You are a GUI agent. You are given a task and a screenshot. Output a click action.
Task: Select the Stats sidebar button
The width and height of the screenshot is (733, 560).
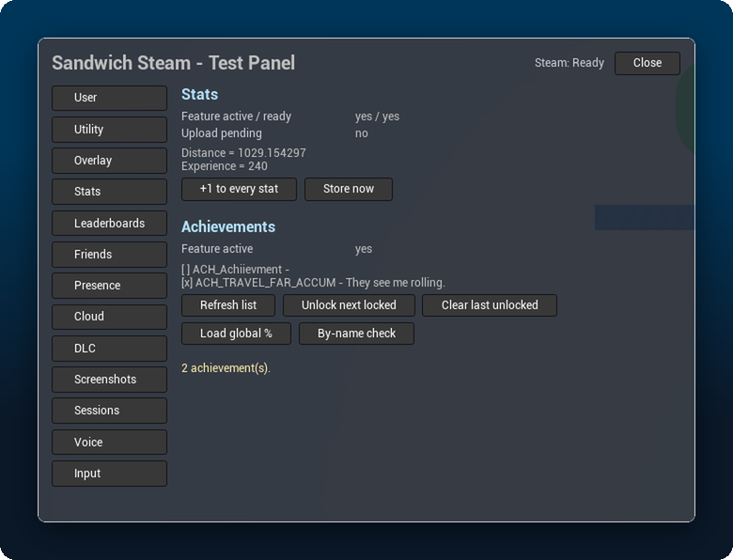[x=109, y=192]
